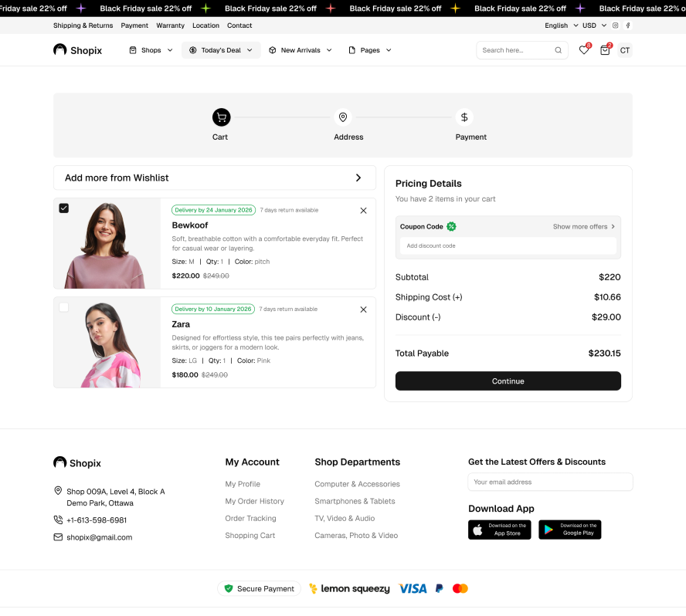Open the shopping cart icon in header

click(x=605, y=50)
